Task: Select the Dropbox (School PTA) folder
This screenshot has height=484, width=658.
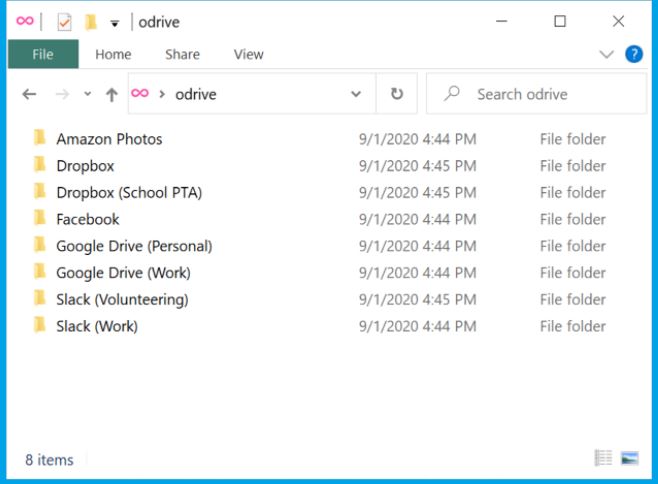Action: point(129,193)
